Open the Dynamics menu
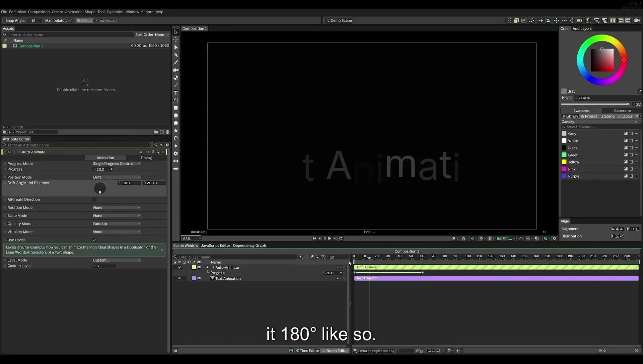This screenshot has height=364, width=643. click(x=115, y=12)
